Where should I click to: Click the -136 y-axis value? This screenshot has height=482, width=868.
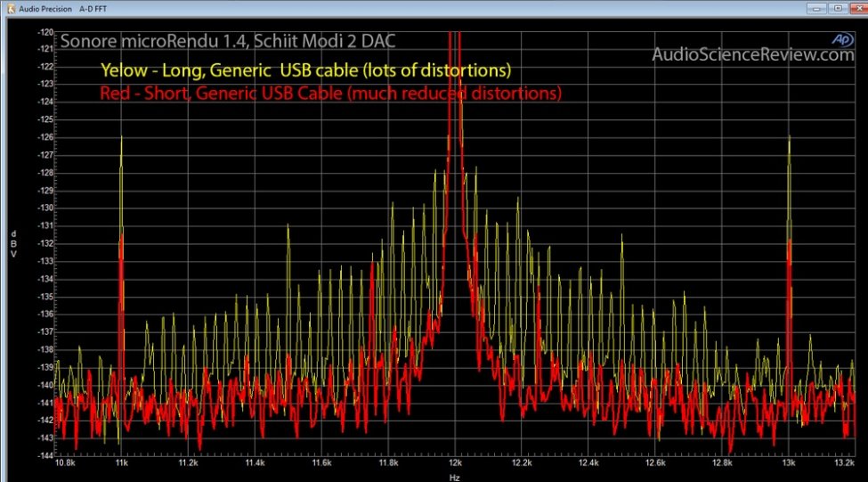45,315
